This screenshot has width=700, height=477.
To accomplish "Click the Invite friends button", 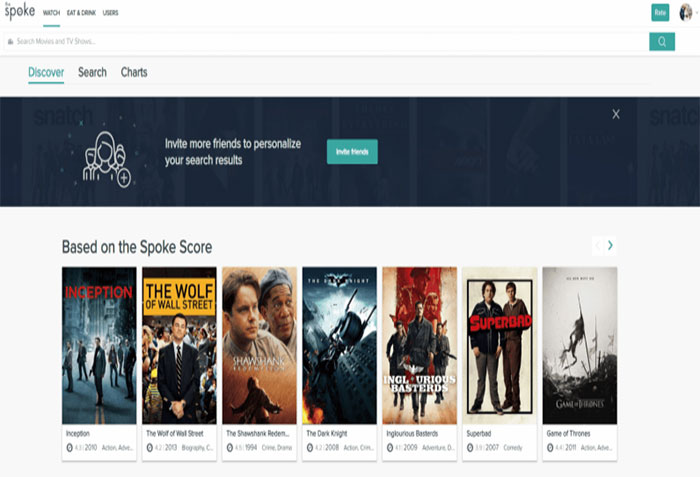I will point(352,151).
